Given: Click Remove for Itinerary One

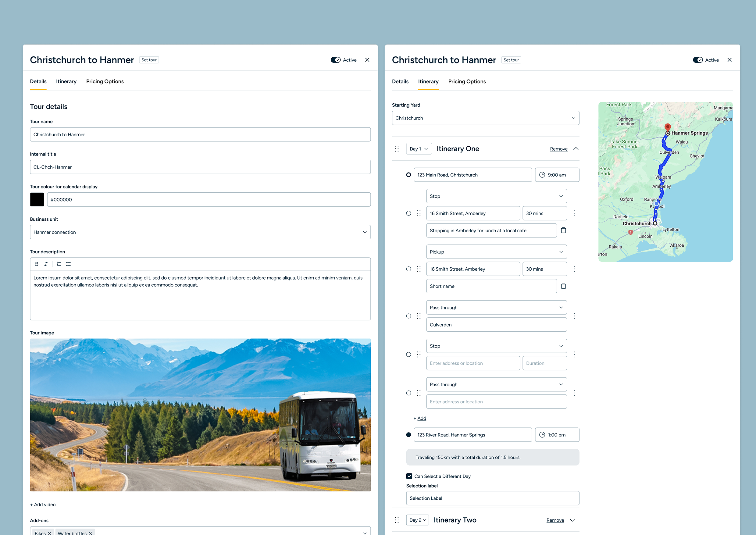Looking at the screenshot, I should [x=559, y=149].
